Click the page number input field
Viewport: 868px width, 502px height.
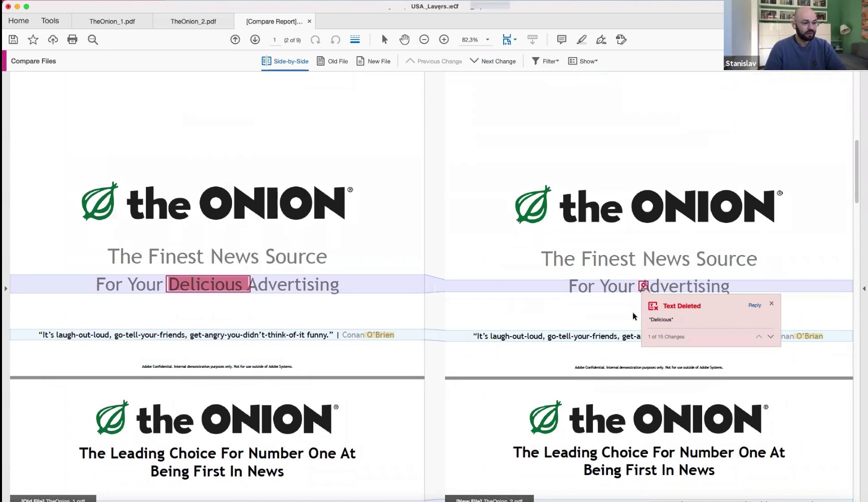click(x=274, y=40)
